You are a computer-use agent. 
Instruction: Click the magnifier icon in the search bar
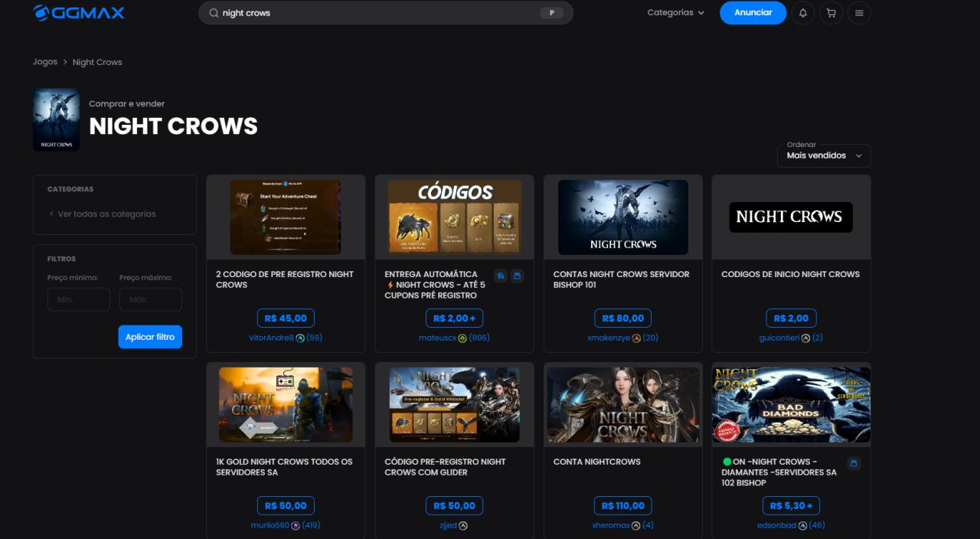point(213,13)
